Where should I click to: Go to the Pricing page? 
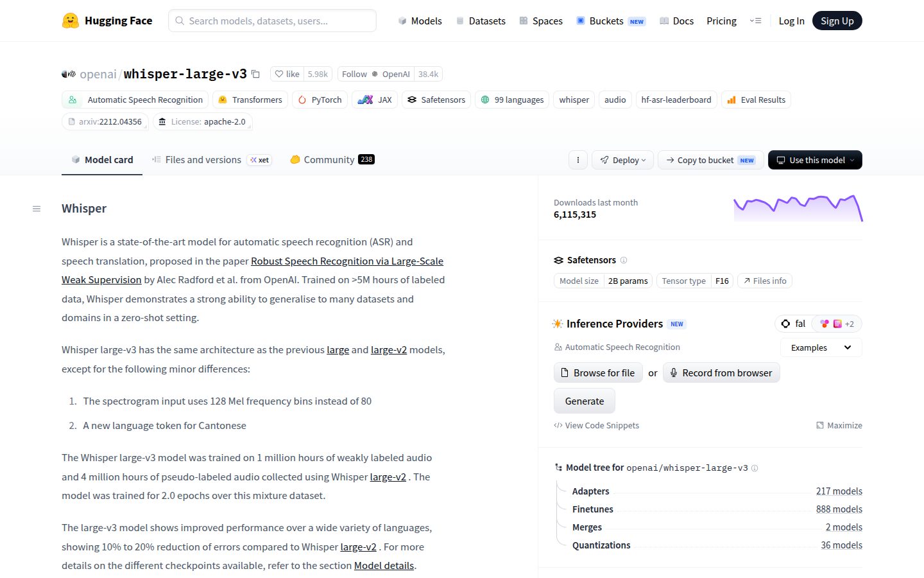pyautogui.click(x=721, y=21)
